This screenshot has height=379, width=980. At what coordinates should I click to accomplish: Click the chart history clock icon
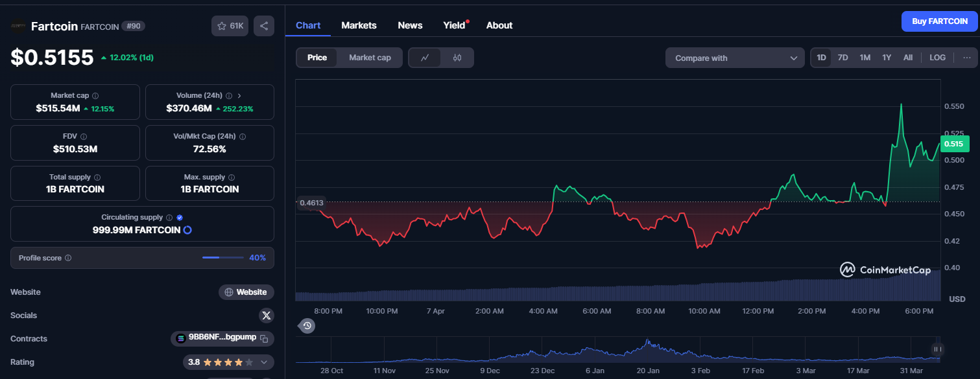[307, 326]
